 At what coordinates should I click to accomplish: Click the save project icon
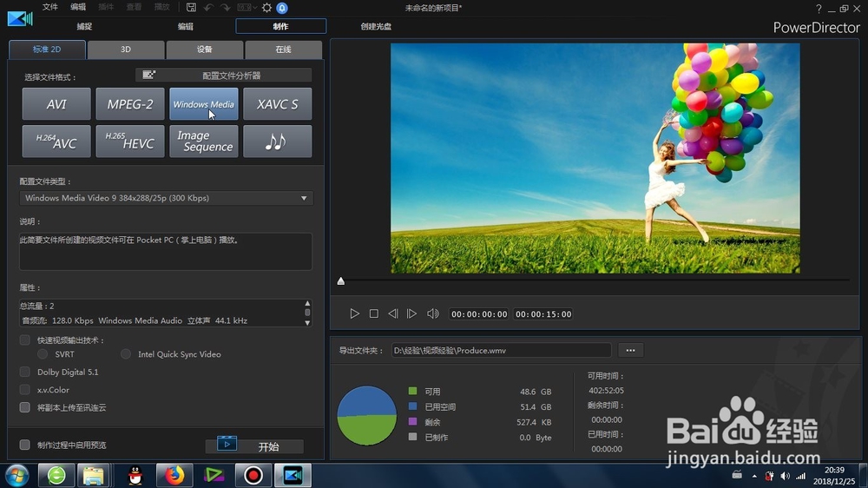pos(191,7)
